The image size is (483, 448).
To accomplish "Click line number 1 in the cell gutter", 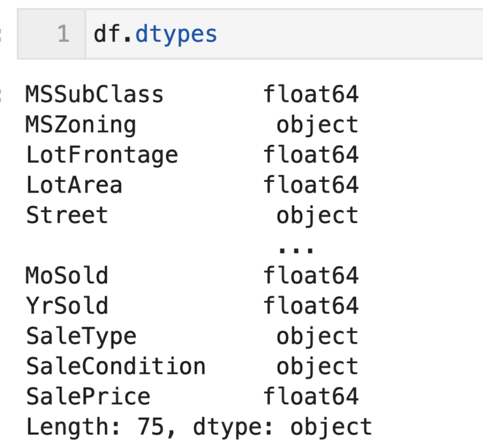I will coord(63,34).
